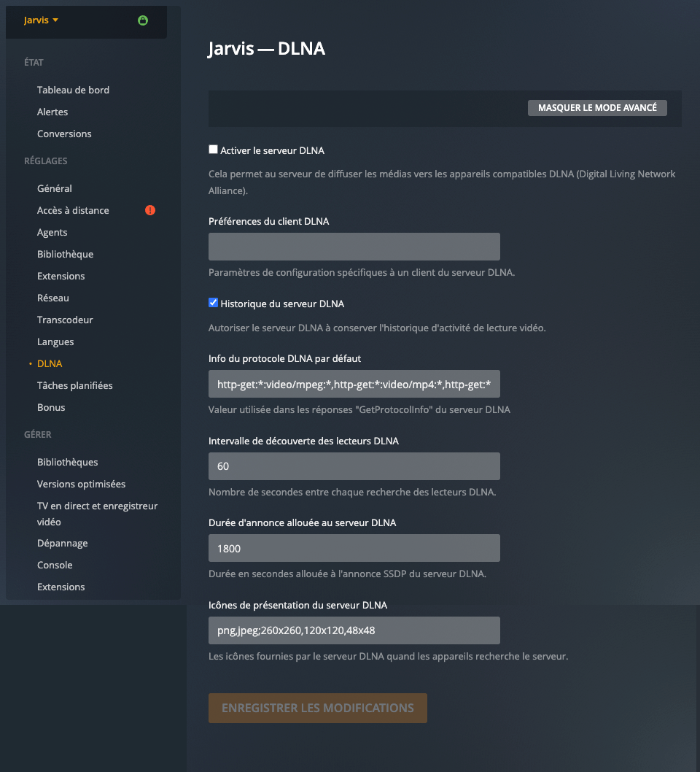The width and height of the screenshot is (700, 772).
Task: Uncheck Historique du serveur DLNA
Action: click(x=214, y=303)
